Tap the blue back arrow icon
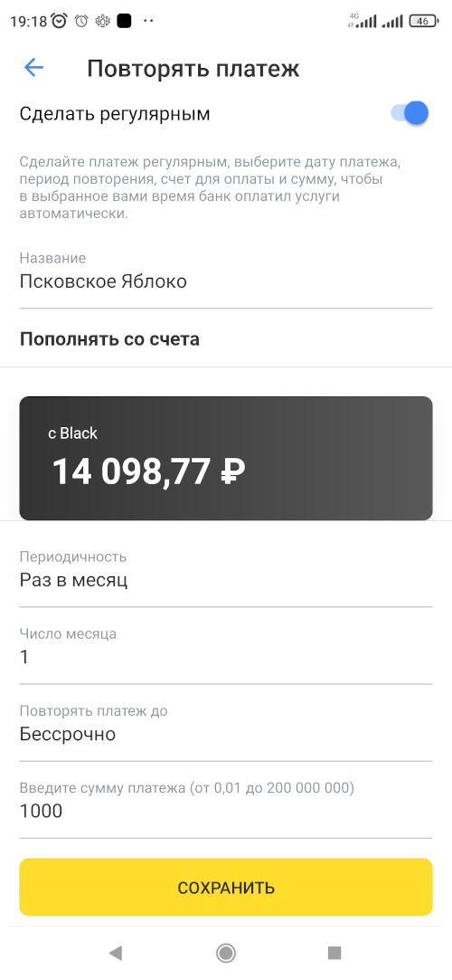 (x=33, y=68)
